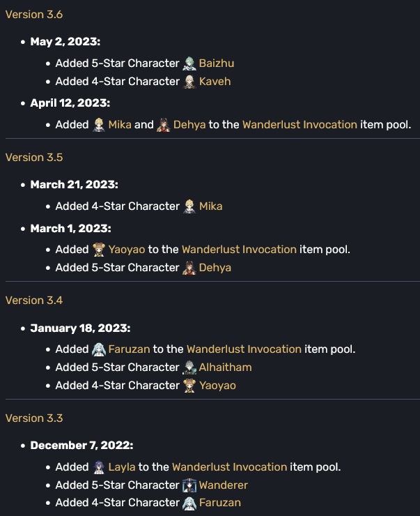Click Yaoyao's icon in the March 1 entry
420x516 pixels.
coord(100,250)
